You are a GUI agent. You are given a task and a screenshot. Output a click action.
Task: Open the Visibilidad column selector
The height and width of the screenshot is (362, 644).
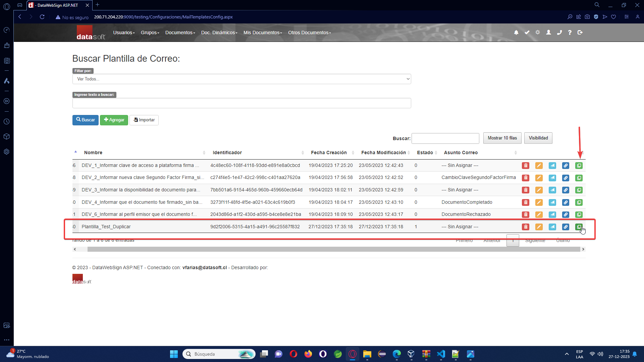(538, 138)
